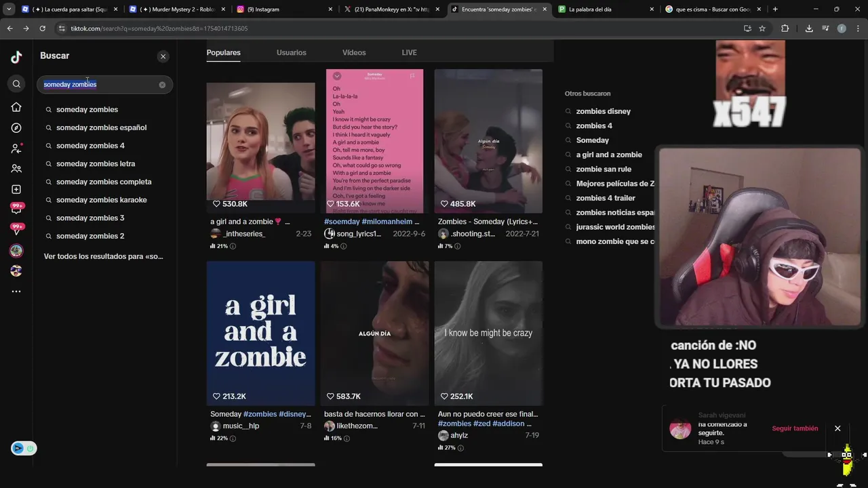Open the Chrome profile avatar

tap(842, 28)
